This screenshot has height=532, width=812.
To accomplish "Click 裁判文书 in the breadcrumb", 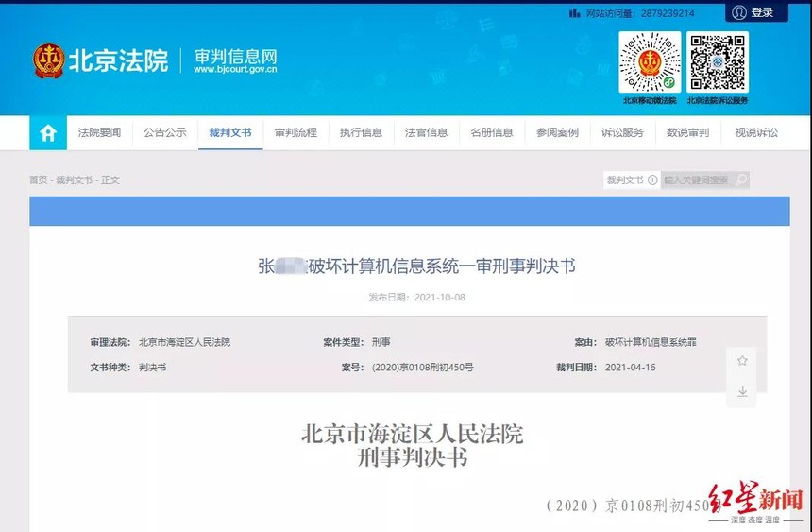I will pos(74,180).
